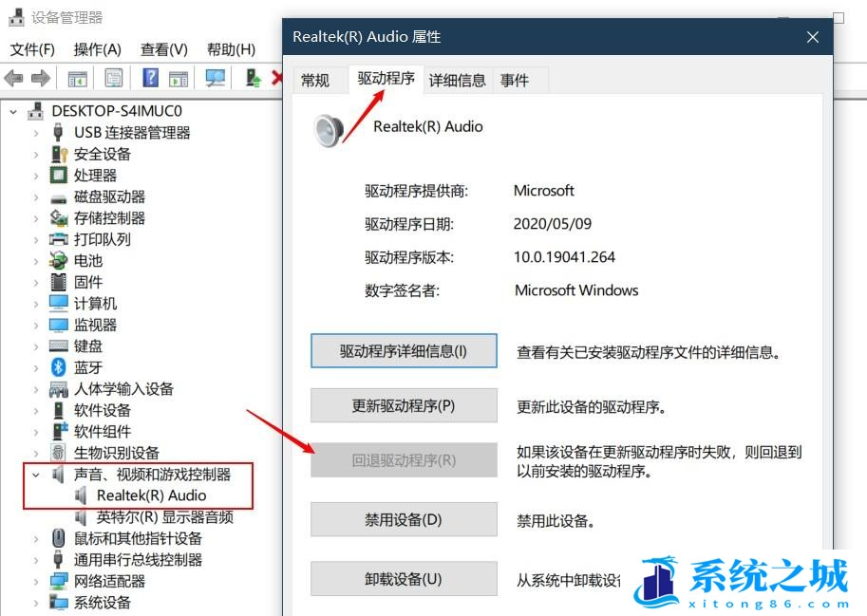This screenshot has height=616, width=867.
Task: Open the 查看(V) menu
Action: coord(163,49)
